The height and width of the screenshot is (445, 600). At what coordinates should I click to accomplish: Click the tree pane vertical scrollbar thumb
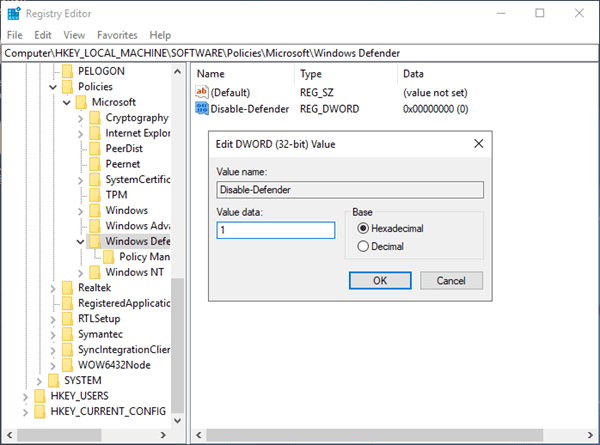(x=177, y=346)
